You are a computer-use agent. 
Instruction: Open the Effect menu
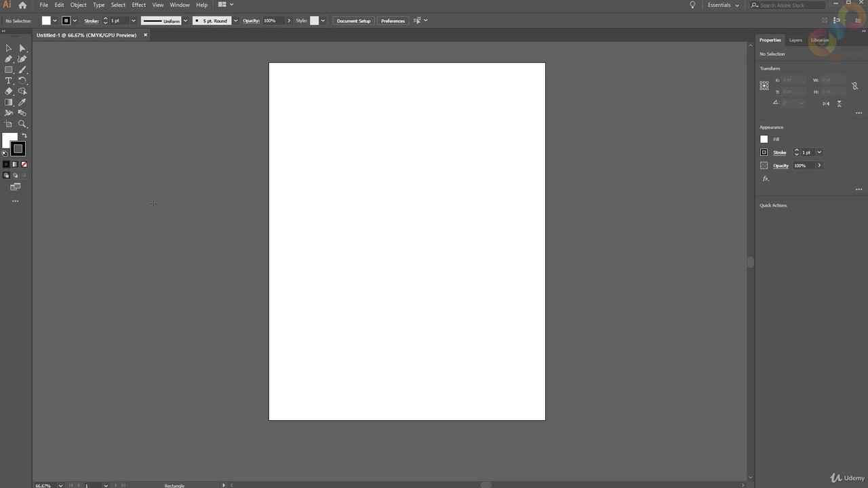[x=138, y=5]
